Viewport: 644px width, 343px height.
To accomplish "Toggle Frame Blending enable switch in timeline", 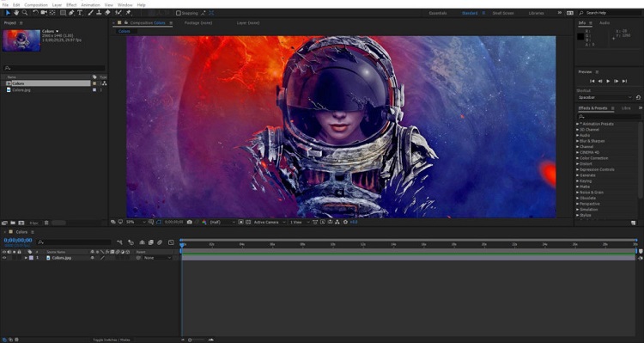I will tap(151, 242).
